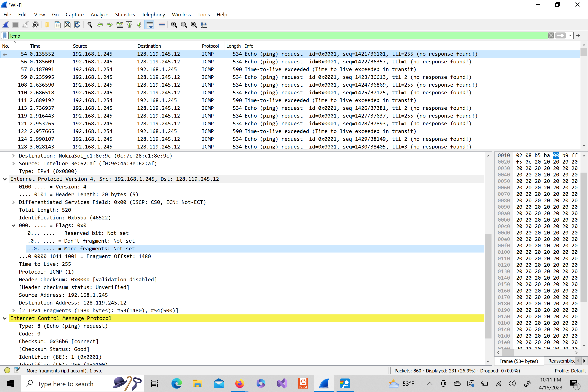Open the capture options gear icon
This screenshot has height=392, width=588.
pyautogui.click(x=35, y=24)
